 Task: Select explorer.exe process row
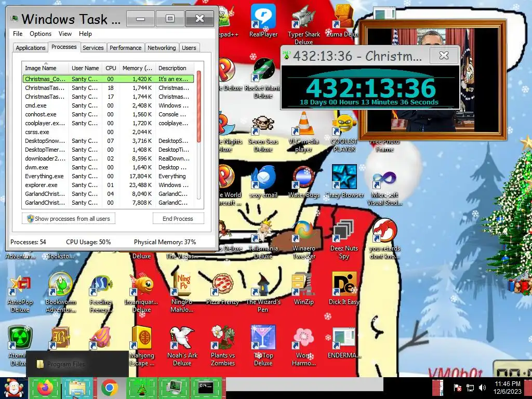[109, 185]
